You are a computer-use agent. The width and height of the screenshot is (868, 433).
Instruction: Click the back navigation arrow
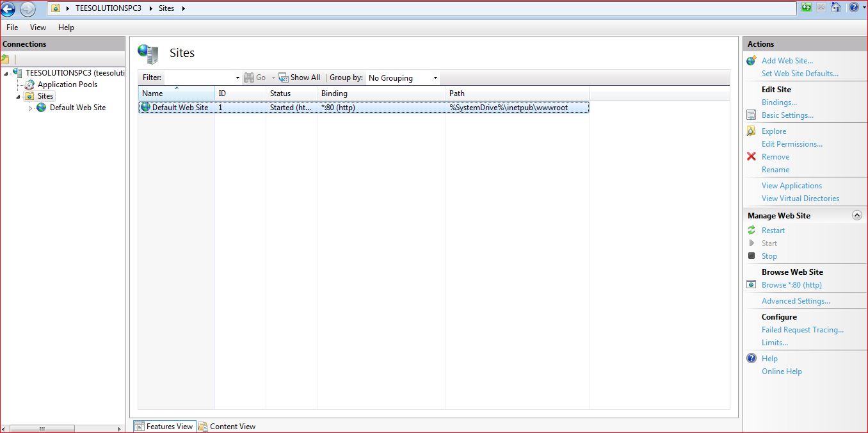point(8,10)
